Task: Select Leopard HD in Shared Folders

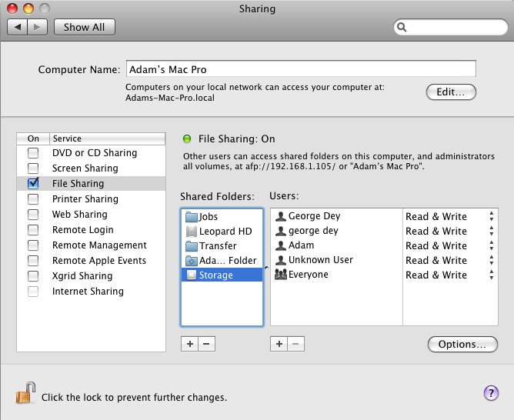Action: pos(222,232)
